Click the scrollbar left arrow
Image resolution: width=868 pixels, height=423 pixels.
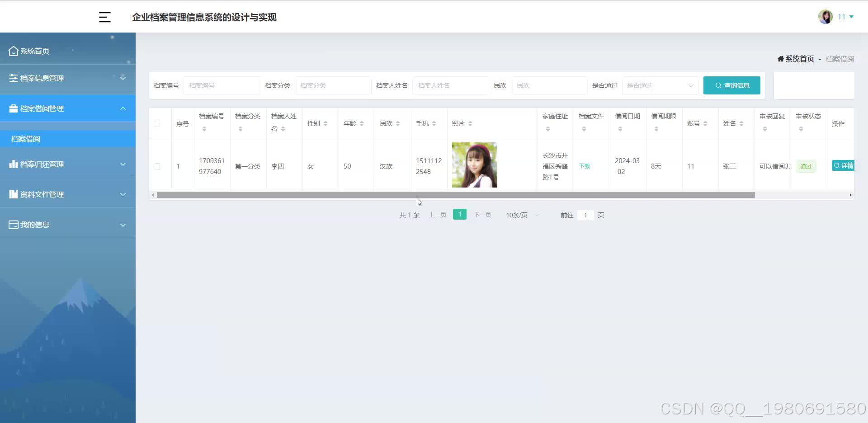click(x=153, y=195)
